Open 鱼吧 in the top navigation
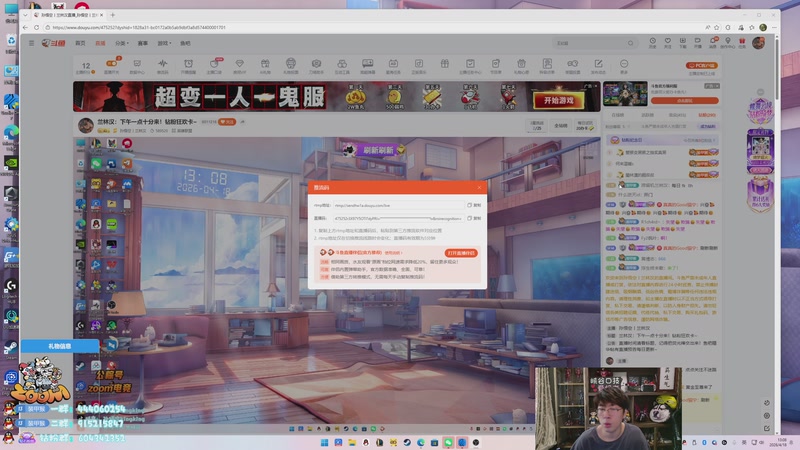 point(185,43)
